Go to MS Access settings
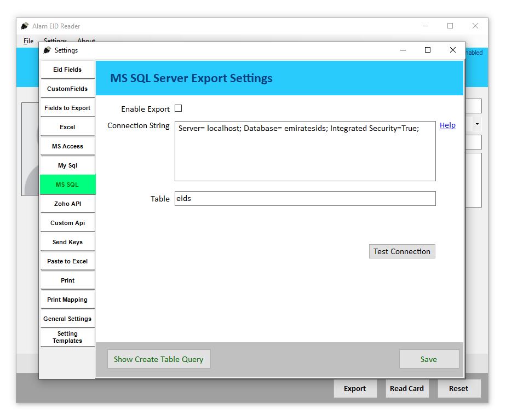 pyautogui.click(x=67, y=147)
